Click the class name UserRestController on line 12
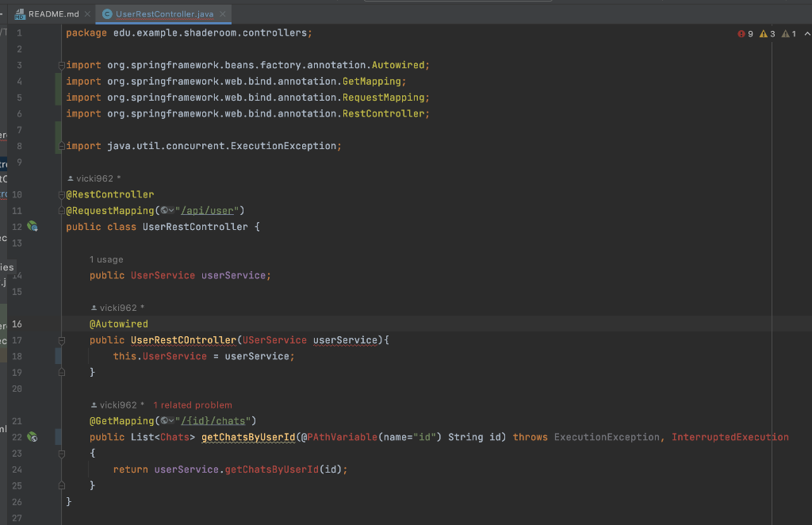Image resolution: width=812 pixels, height=525 pixels. point(195,227)
